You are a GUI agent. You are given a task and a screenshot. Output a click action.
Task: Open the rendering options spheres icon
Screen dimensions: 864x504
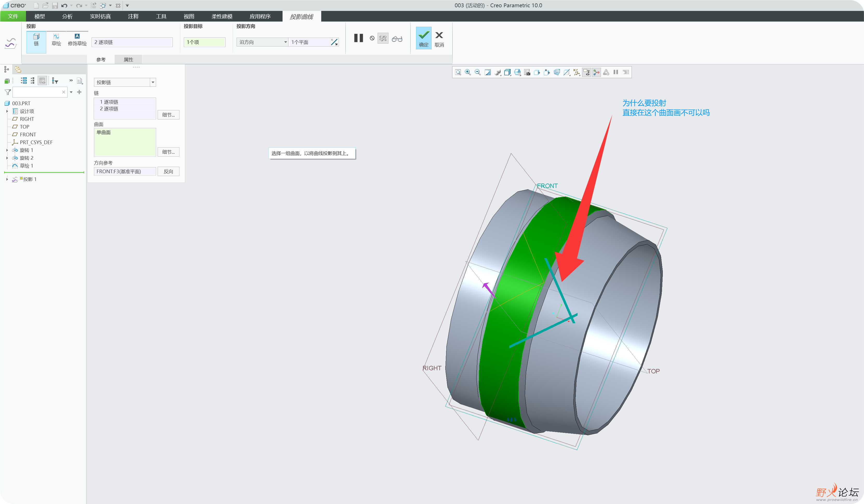coord(498,72)
